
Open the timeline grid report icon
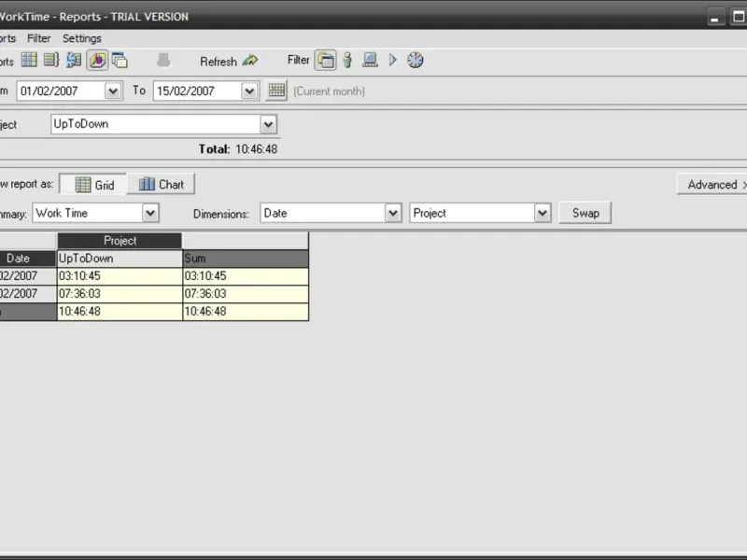click(x=74, y=61)
